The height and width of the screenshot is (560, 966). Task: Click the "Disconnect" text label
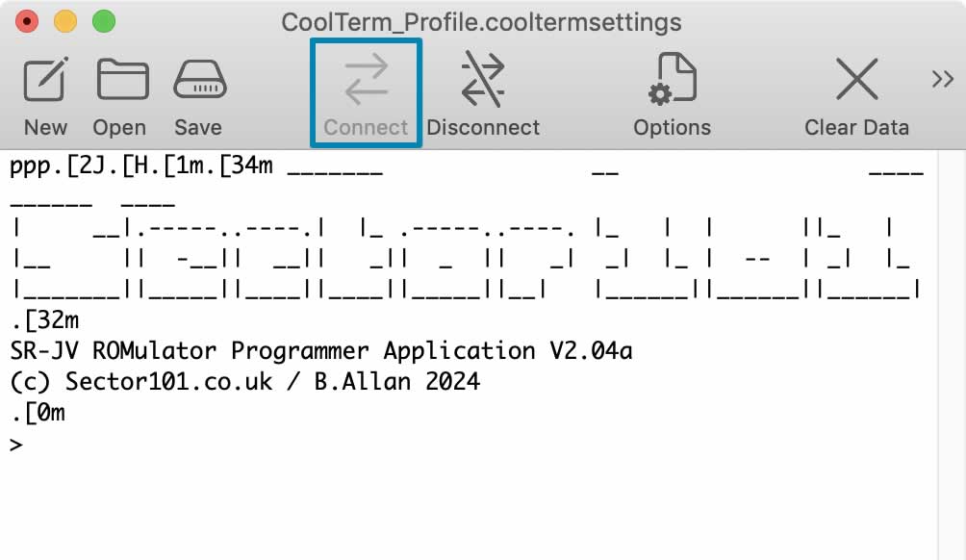point(483,128)
